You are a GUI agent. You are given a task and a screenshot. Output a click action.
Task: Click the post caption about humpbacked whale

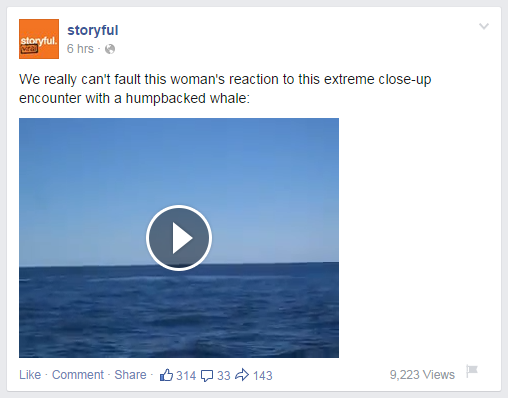225,89
